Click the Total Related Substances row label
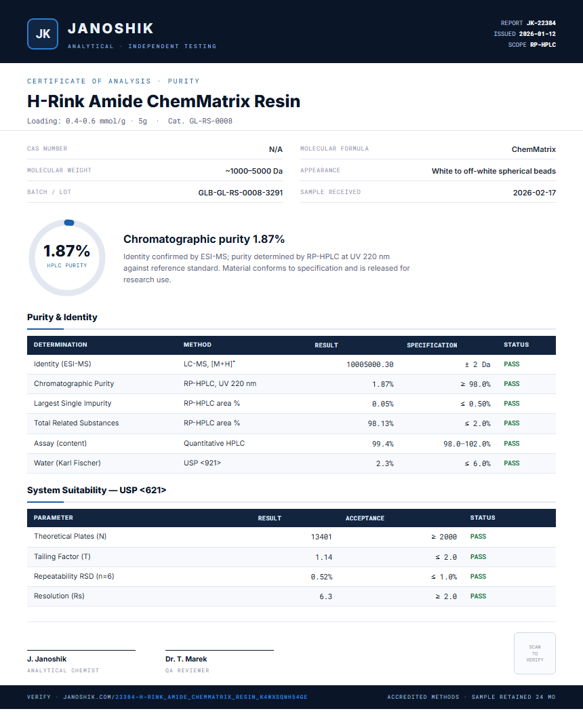 click(76, 423)
